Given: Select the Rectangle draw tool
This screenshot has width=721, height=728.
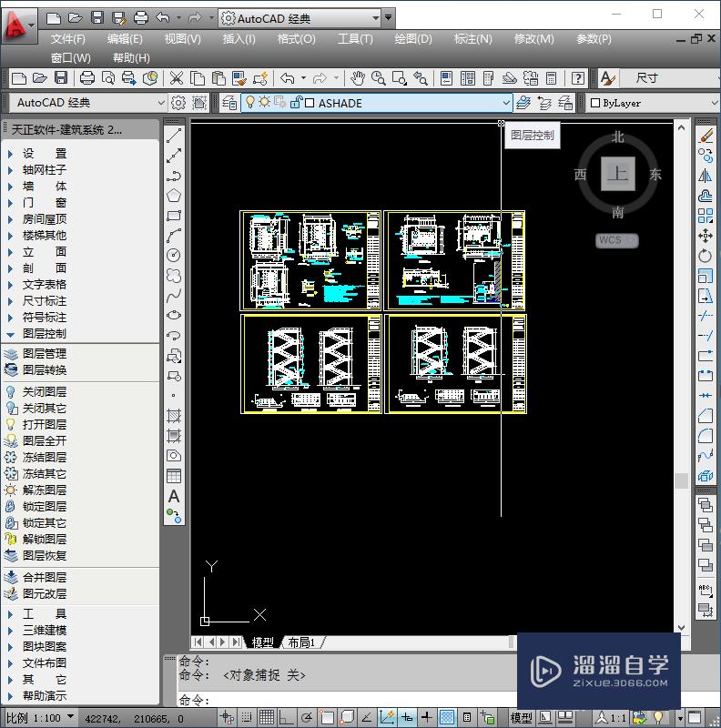Looking at the screenshot, I should pyautogui.click(x=174, y=216).
